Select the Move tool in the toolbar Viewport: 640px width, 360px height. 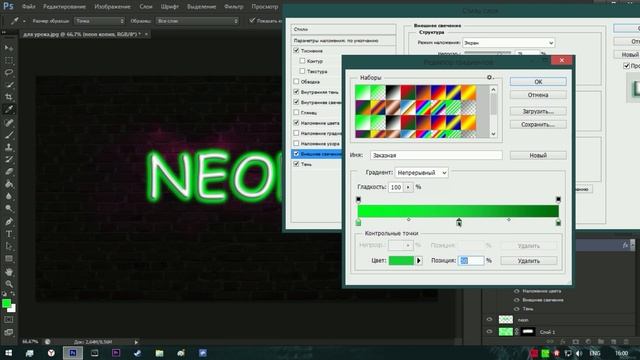point(9,48)
